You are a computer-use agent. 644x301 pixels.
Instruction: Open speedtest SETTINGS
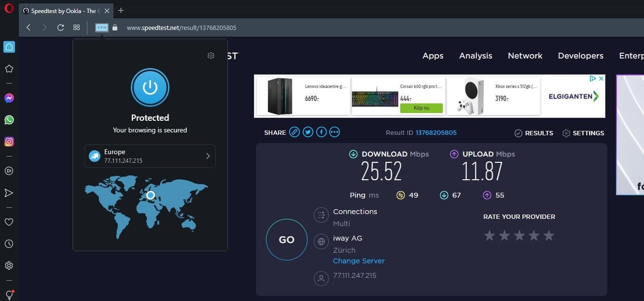[x=583, y=133]
